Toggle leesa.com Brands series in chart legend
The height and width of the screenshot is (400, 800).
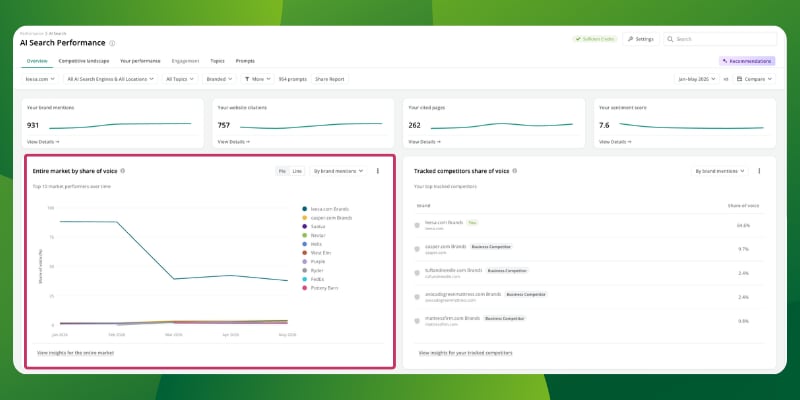pyautogui.click(x=326, y=209)
